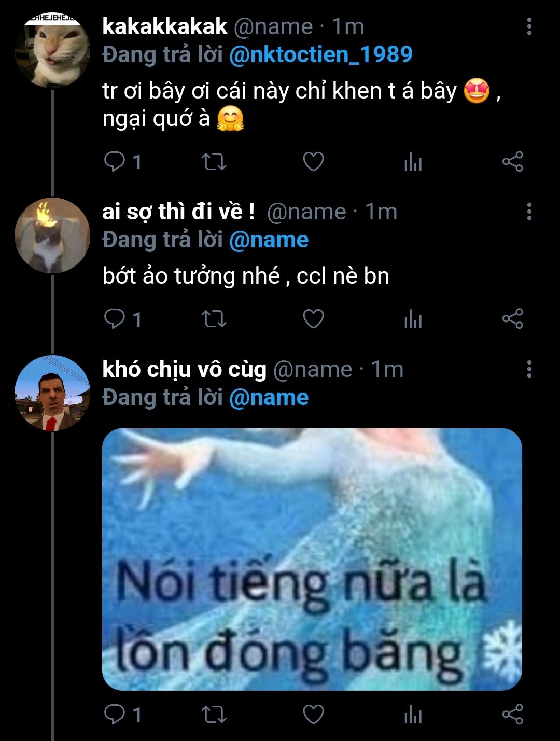The width and height of the screenshot is (560, 741).
Task: Open options menu for "ai sợ thì đi về" tweet
Action: (529, 212)
